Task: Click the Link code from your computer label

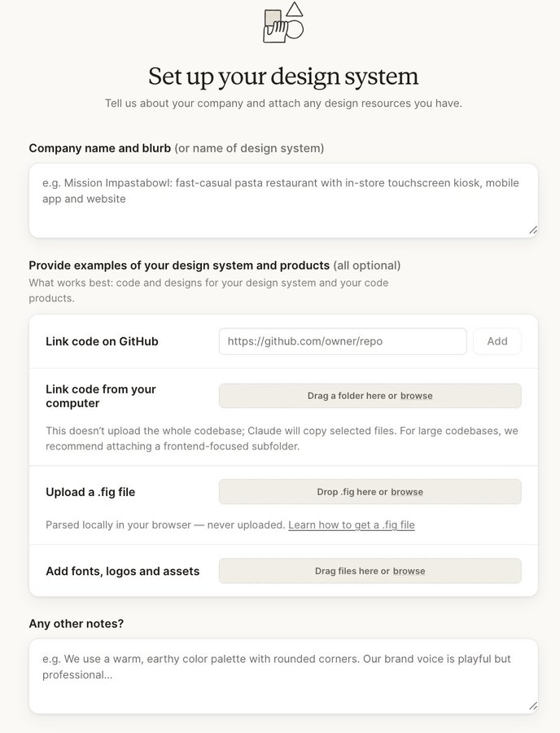Action: point(101,396)
